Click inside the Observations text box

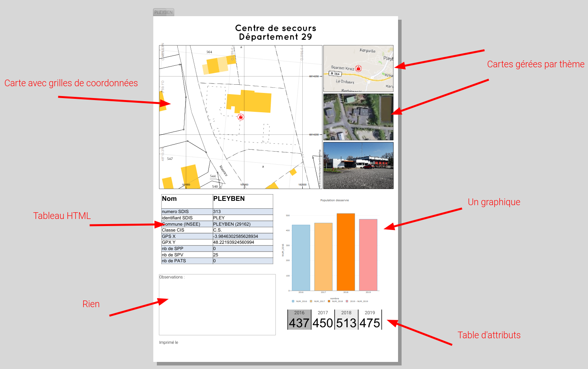tap(217, 307)
